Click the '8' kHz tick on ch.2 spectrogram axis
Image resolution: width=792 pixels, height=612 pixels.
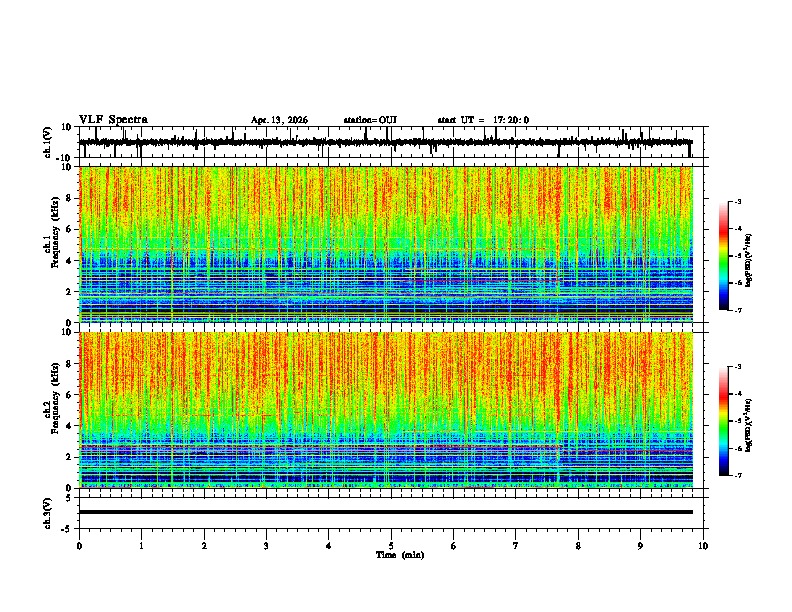(x=70, y=364)
